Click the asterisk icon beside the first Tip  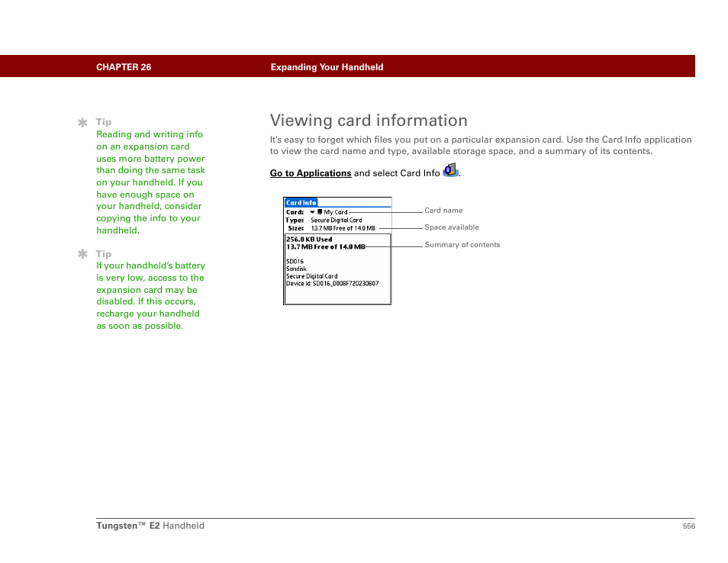[x=83, y=122]
